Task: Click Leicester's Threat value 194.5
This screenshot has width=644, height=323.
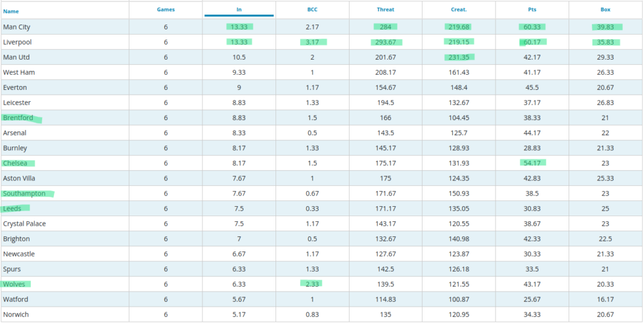Action: point(386,103)
